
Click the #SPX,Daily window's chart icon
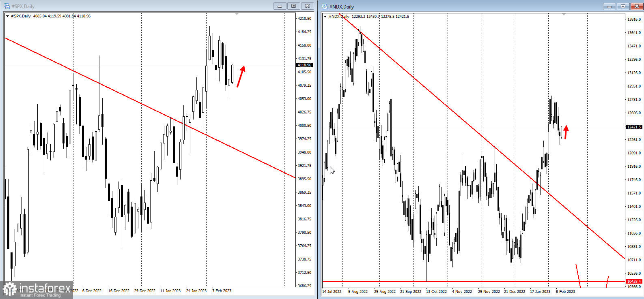click(7, 6)
